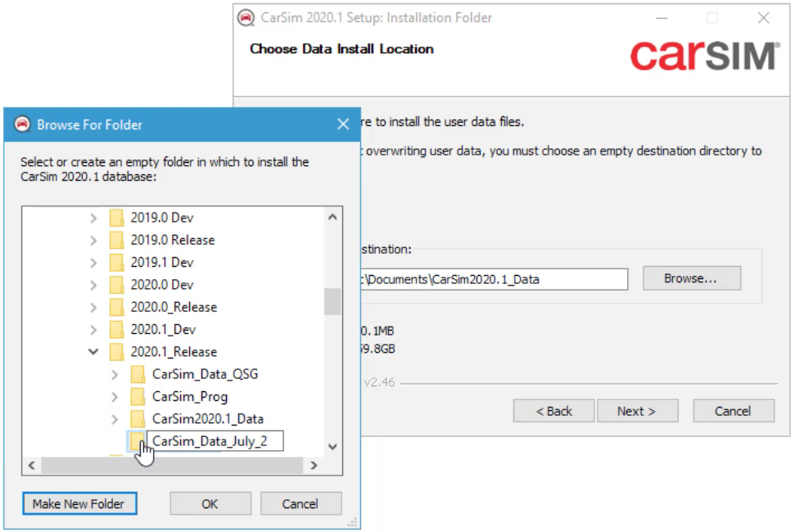This screenshot has width=795, height=532.
Task: Click the horizontal scroll left arrow
Action: point(32,465)
